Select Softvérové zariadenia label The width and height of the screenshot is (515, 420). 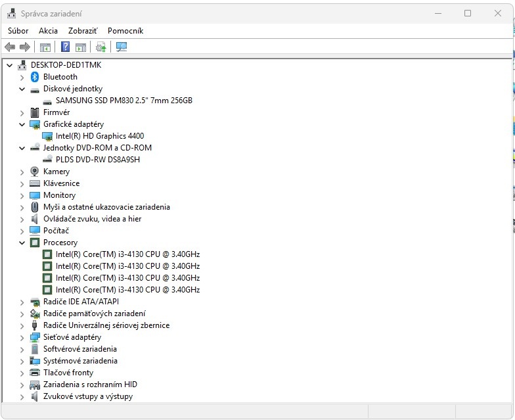point(80,349)
